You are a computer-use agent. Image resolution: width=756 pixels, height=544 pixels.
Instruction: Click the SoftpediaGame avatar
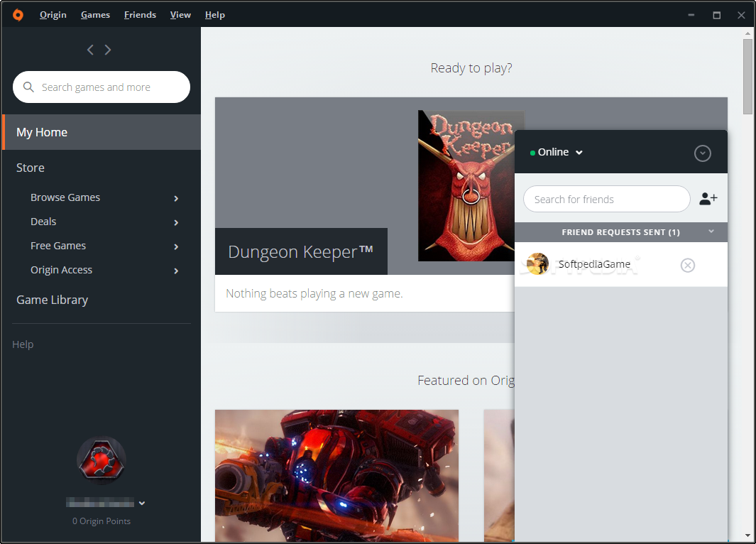[x=537, y=263]
